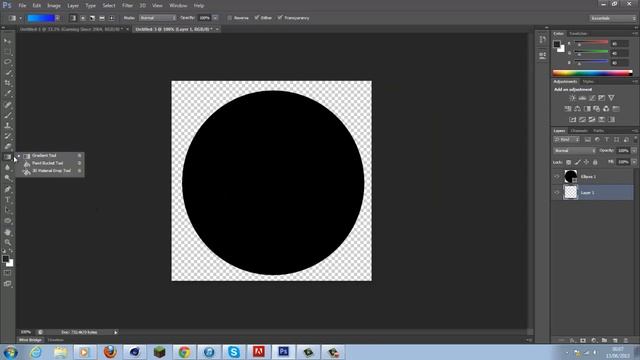
Task: Select the Blur tool
Action: click(7, 168)
